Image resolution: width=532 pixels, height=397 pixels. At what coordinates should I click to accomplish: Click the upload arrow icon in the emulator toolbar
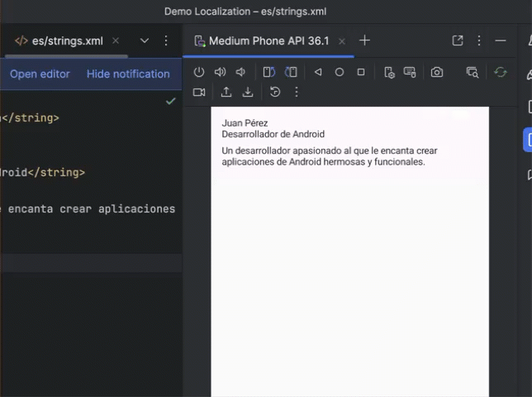point(226,92)
